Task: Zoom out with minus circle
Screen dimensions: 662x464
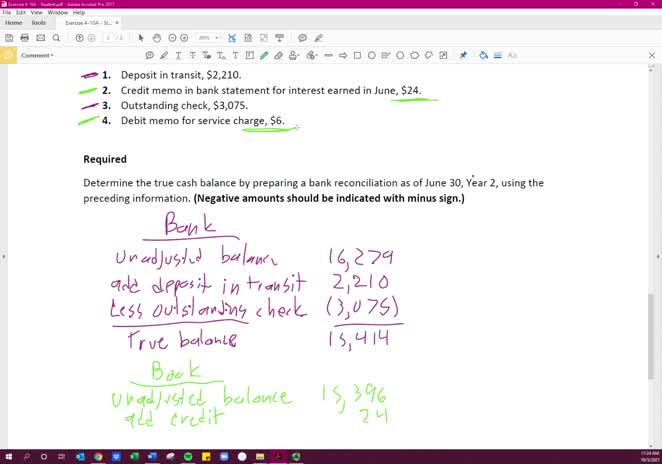Action: pos(172,38)
